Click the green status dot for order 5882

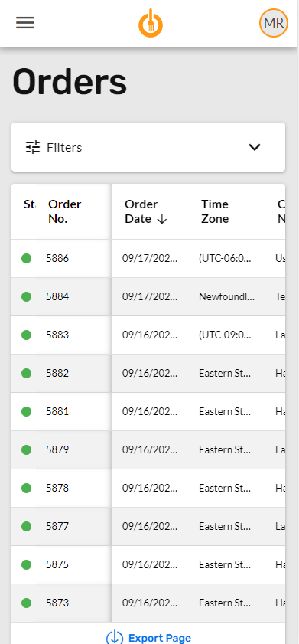(x=26, y=374)
